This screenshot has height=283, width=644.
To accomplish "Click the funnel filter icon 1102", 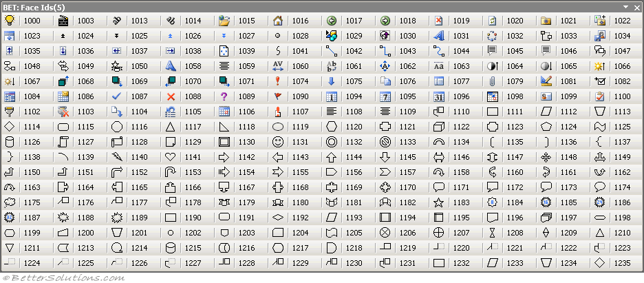I will (x=9, y=112).
